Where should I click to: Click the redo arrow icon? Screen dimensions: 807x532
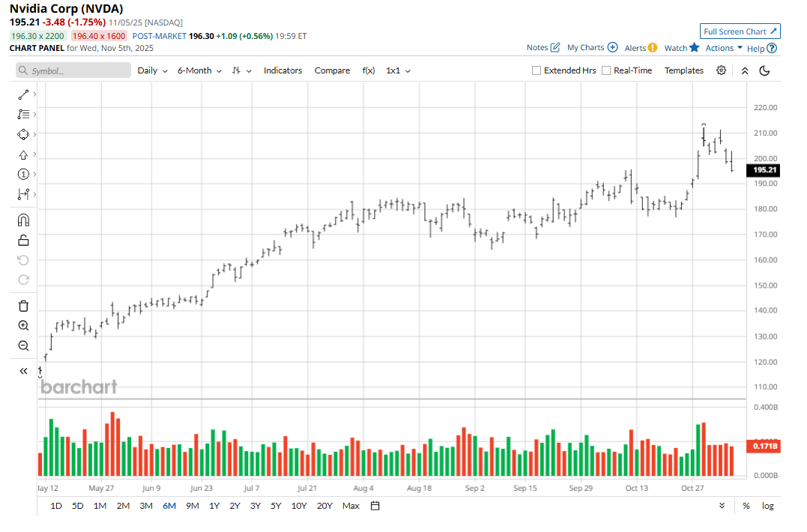23,280
